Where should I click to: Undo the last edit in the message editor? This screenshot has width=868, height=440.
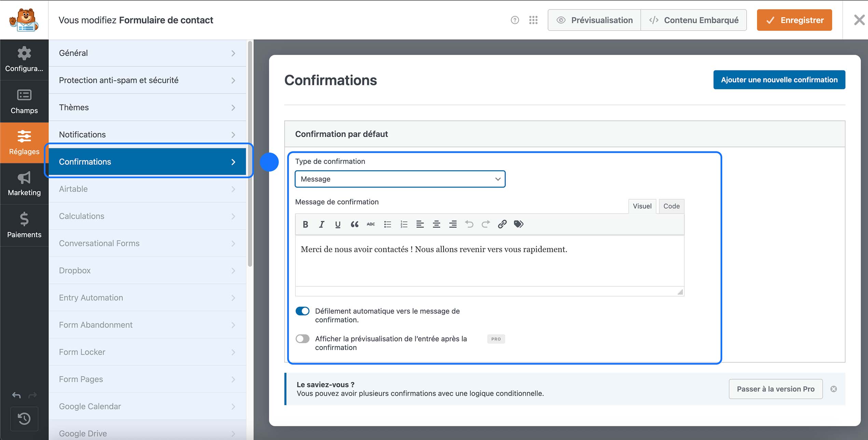point(469,224)
